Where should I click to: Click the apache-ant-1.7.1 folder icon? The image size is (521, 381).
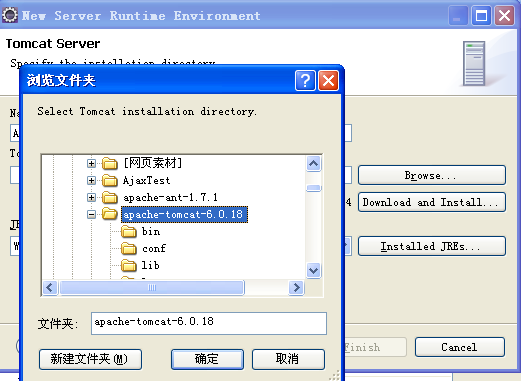point(110,197)
